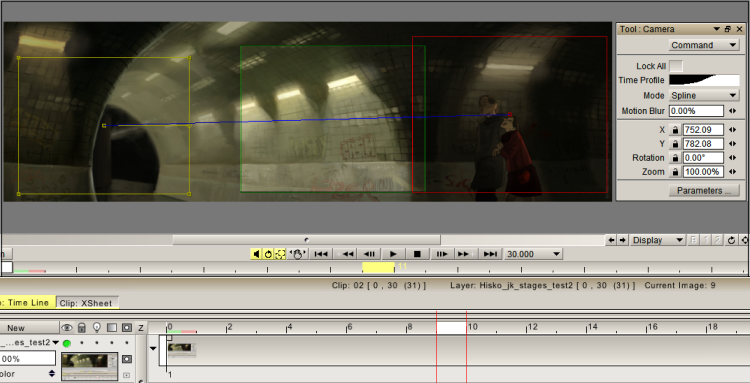750x383 pixels.
Task: Click the light table bulb icon
Action: click(97, 328)
